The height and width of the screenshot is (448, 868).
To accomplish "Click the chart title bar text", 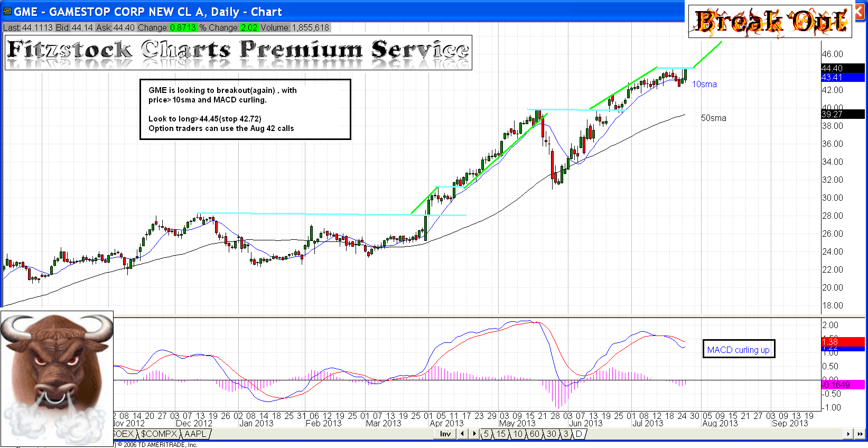I will pos(148,12).
